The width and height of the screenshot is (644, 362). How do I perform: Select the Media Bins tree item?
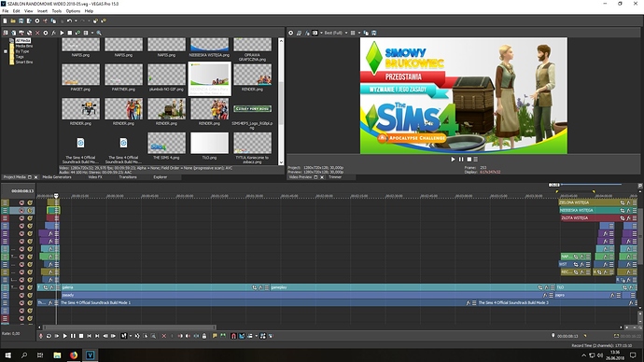click(x=24, y=46)
